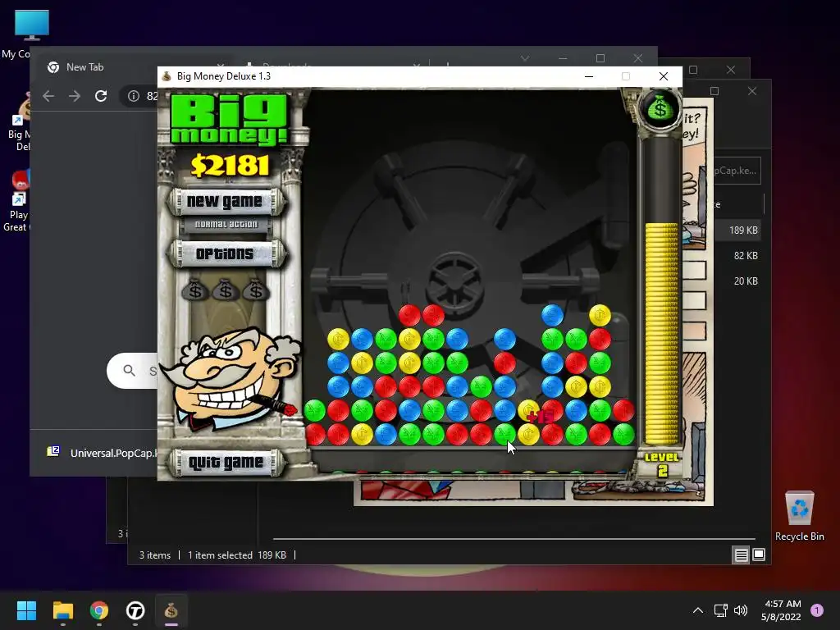840x630 pixels.
Task: Open Universal.PopCap download item in Chrome
Action: tap(102, 453)
